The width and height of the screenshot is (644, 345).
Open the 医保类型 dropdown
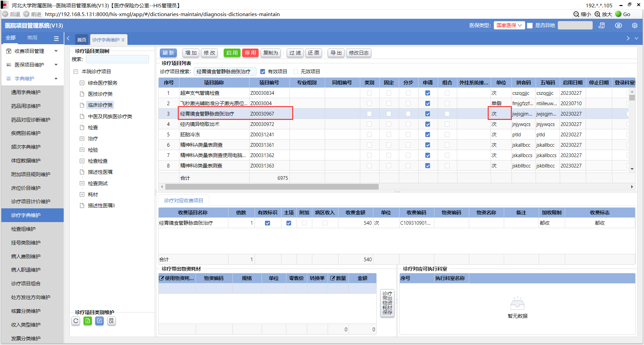pos(509,25)
